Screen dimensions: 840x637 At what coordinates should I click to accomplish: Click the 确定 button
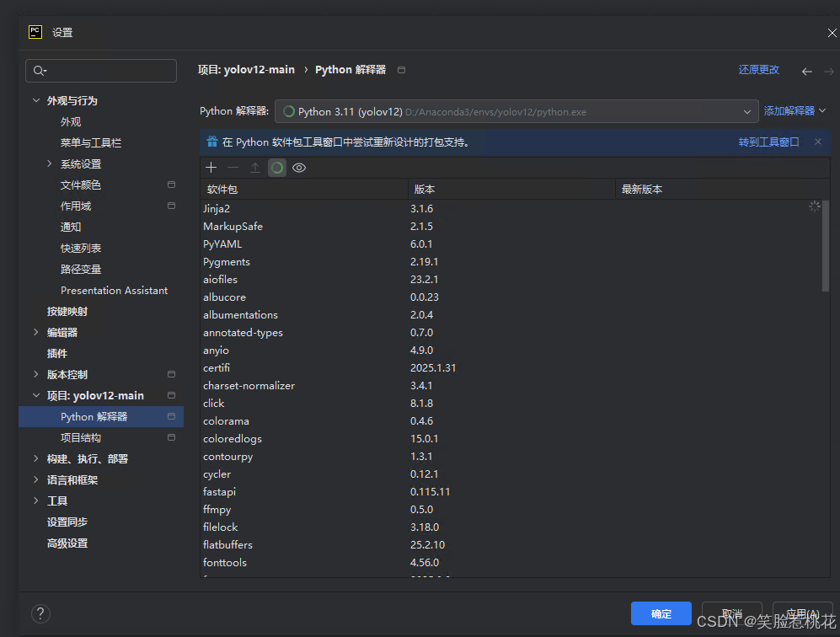click(x=661, y=613)
